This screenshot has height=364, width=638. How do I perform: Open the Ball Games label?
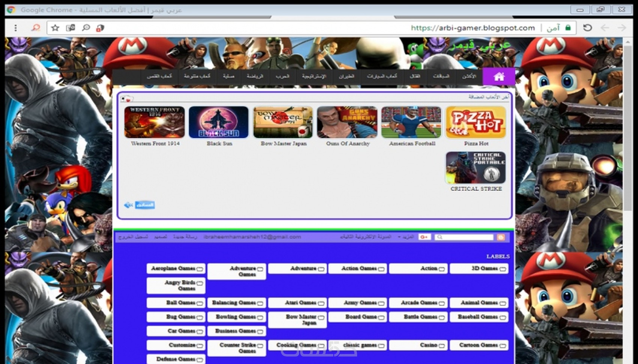click(176, 302)
